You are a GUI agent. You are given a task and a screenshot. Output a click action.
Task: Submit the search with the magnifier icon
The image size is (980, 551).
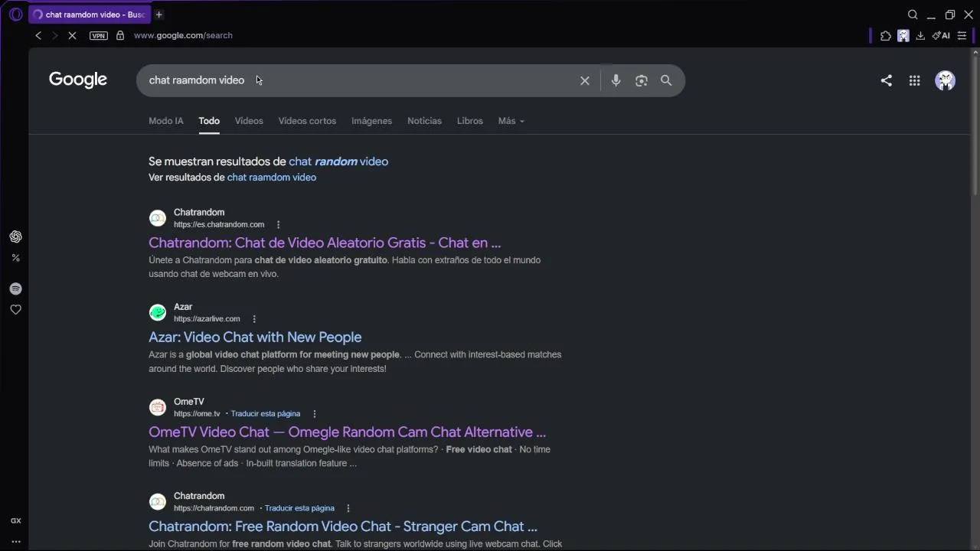pyautogui.click(x=666, y=80)
